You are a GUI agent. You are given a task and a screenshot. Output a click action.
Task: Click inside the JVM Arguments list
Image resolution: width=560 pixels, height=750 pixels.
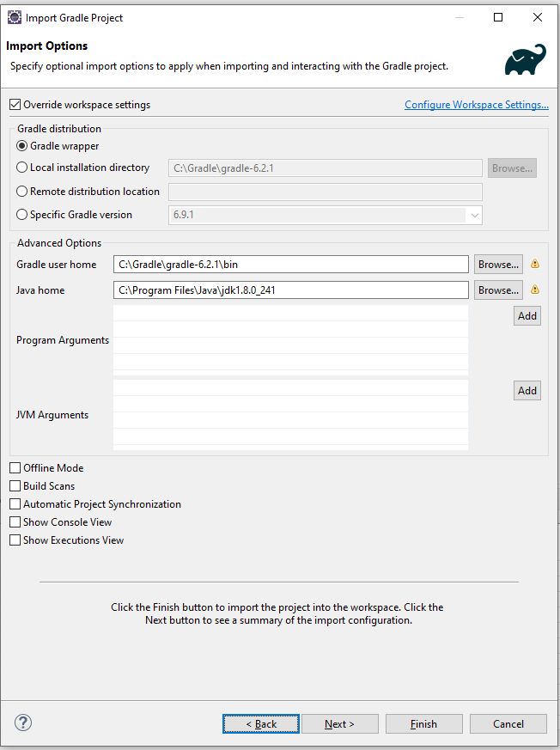[291, 415]
